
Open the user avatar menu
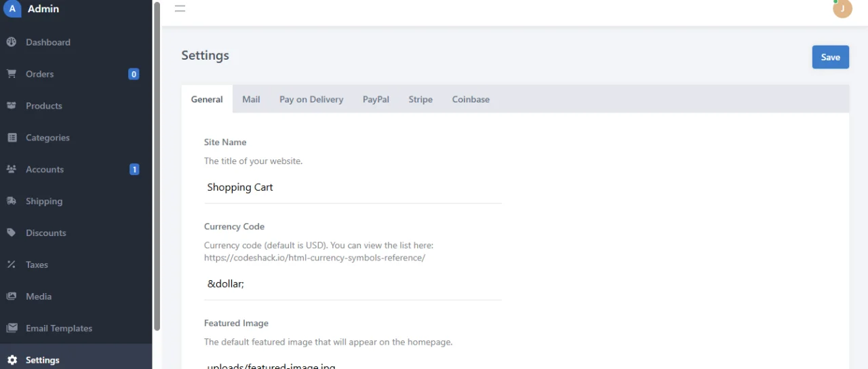pyautogui.click(x=842, y=9)
